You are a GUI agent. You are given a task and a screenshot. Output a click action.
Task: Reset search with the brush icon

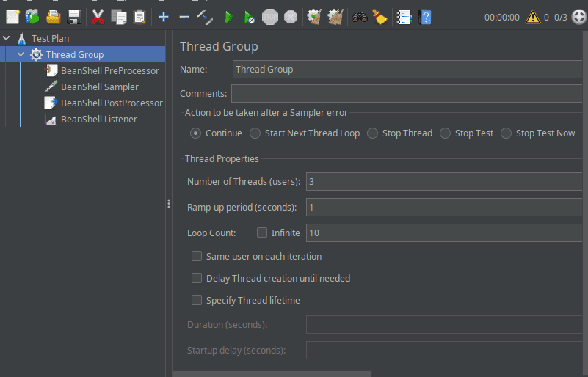(x=380, y=17)
